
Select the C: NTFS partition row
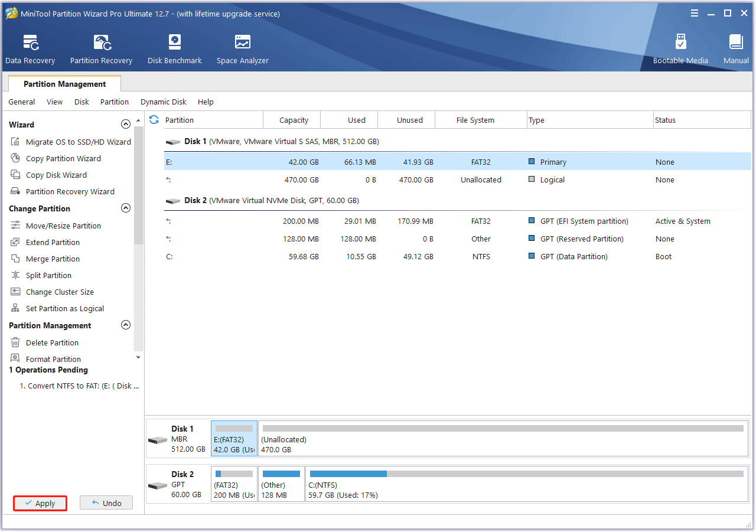[458, 256]
